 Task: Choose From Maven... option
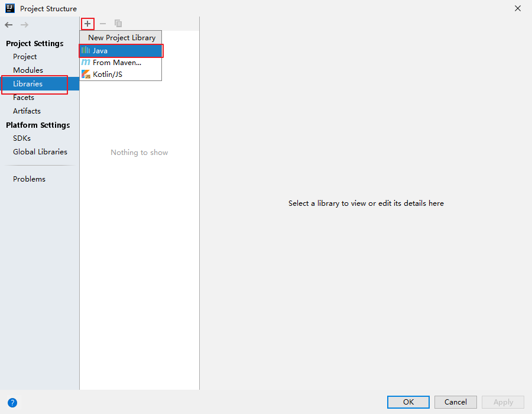pos(121,63)
